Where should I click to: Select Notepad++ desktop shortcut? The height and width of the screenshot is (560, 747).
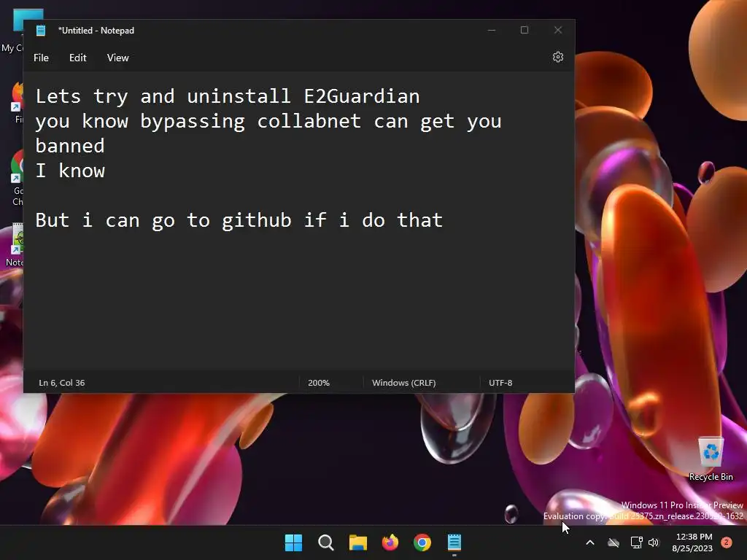15,244
